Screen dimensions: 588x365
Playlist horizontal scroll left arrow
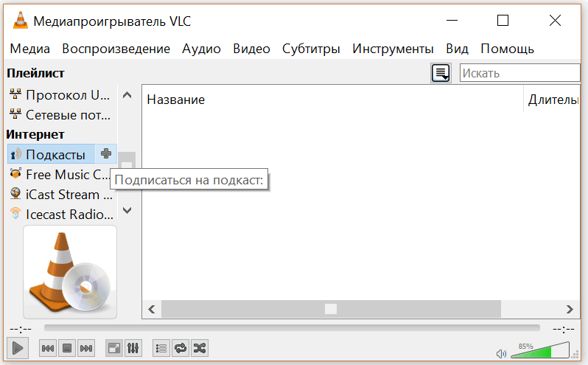pos(152,310)
